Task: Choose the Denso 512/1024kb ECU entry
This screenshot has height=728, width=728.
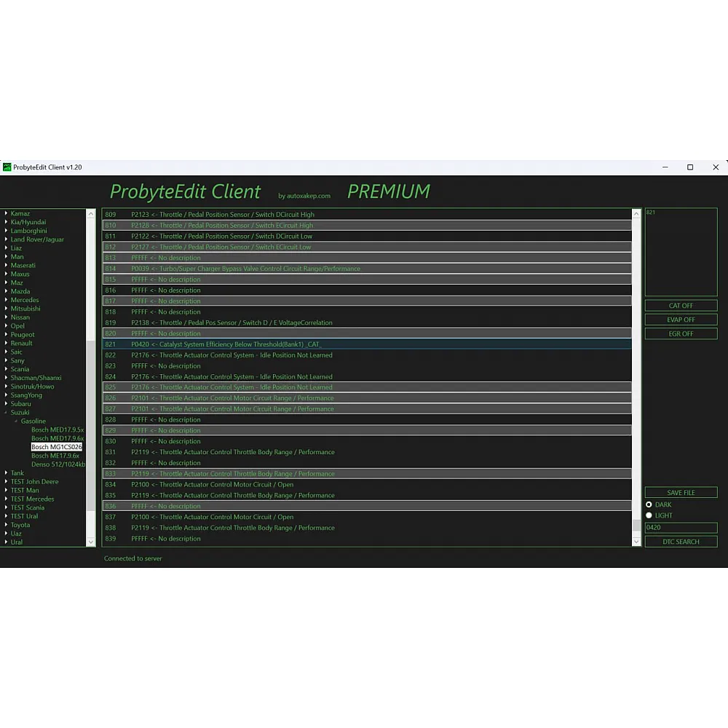Action: (x=58, y=464)
